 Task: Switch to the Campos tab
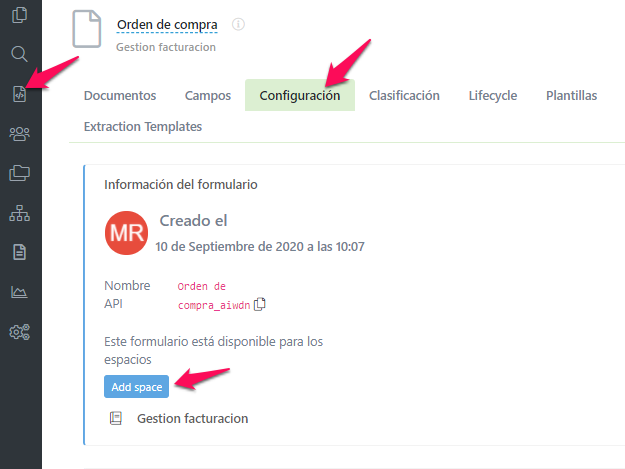(x=208, y=96)
